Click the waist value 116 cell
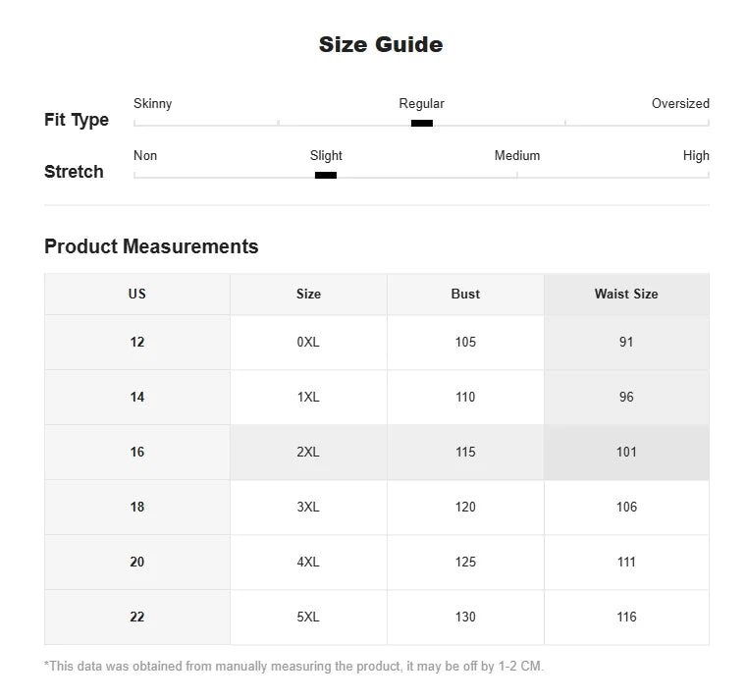This screenshot has width=746, height=700. pyautogui.click(x=626, y=618)
